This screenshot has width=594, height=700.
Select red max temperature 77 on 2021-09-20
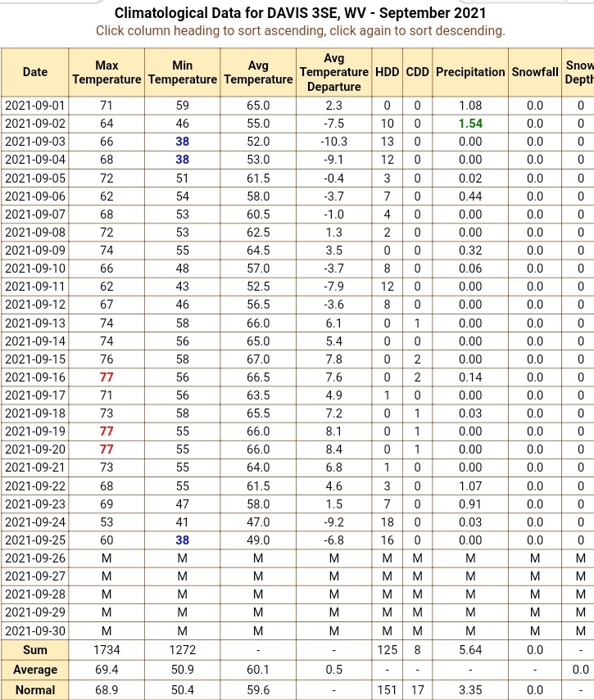107,449
